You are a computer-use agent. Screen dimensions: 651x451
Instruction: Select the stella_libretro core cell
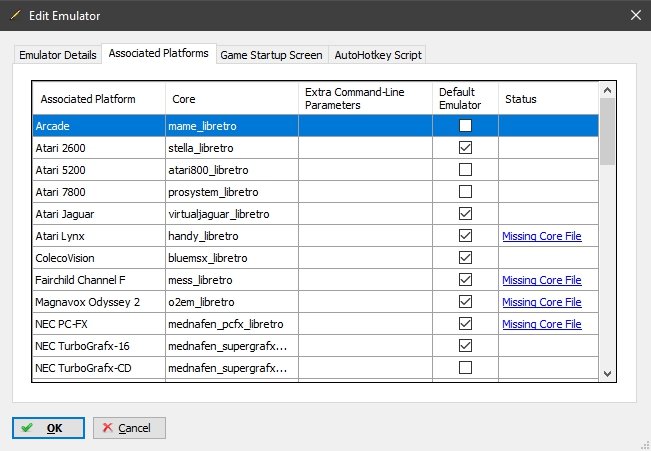pos(232,148)
